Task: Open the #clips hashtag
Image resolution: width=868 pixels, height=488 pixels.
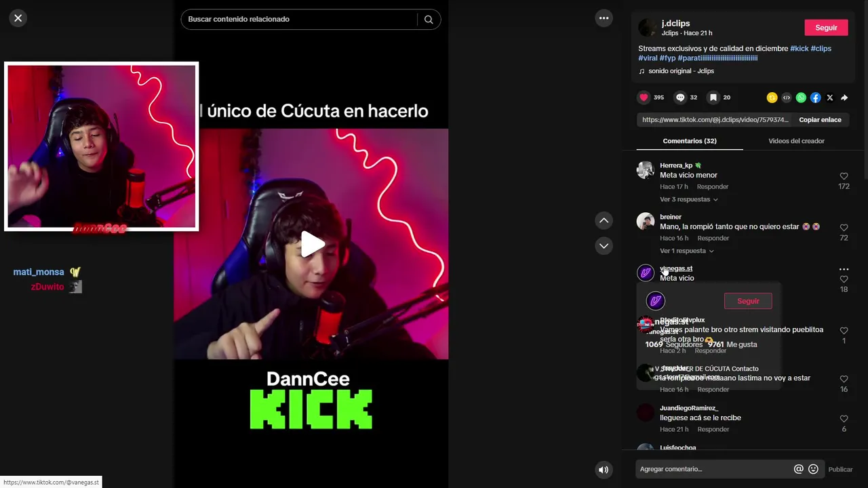Action: pyautogui.click(x=821, y=49)
